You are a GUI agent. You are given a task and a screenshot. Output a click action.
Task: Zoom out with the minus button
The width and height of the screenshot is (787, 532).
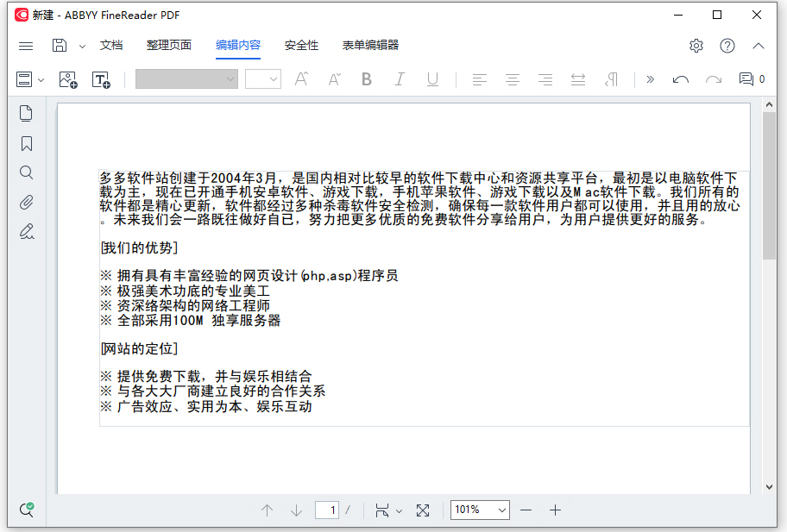526,510
